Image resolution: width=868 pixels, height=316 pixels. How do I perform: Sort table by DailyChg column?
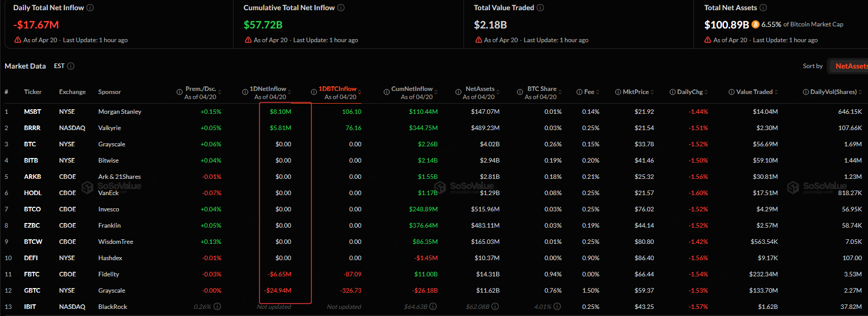click(x=706, y=92)
